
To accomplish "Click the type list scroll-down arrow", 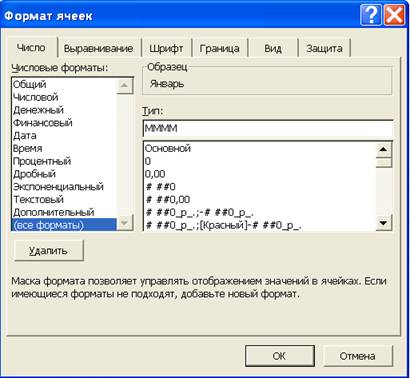I will pos(384,223).
